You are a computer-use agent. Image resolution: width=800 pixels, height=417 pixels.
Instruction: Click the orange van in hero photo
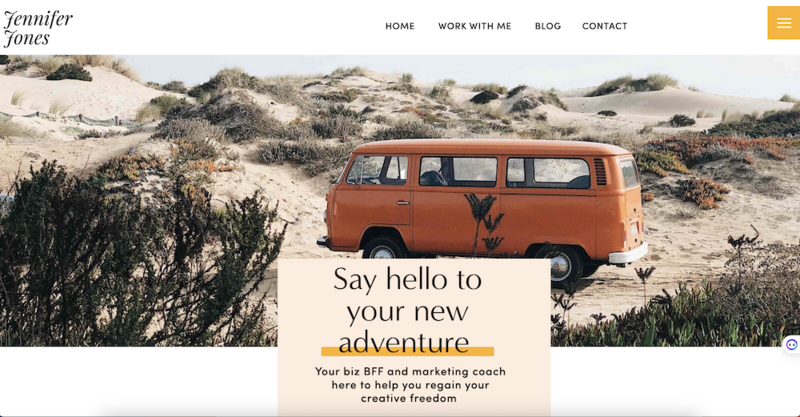(x=482, y=204)
